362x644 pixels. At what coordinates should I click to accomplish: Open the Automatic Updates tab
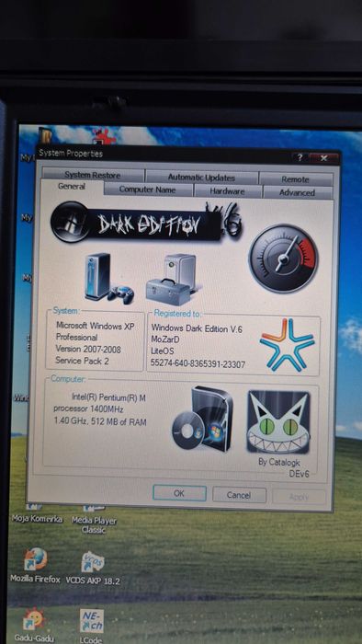pyautogui.click(x=201, y=178)
